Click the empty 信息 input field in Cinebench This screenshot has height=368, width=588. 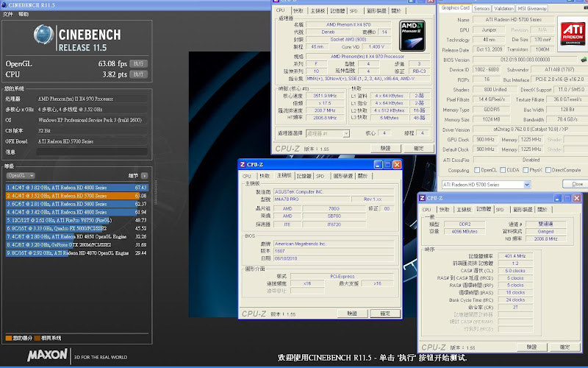point(92,152)
